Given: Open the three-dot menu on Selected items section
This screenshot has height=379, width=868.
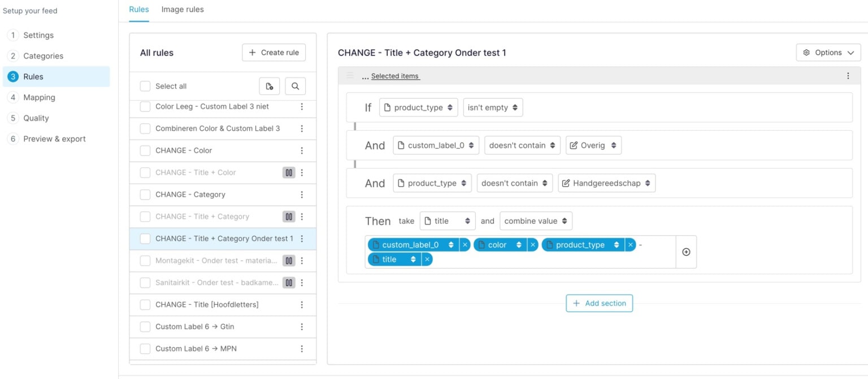Looking at the screenshot, I should click(x=847, y=75).
